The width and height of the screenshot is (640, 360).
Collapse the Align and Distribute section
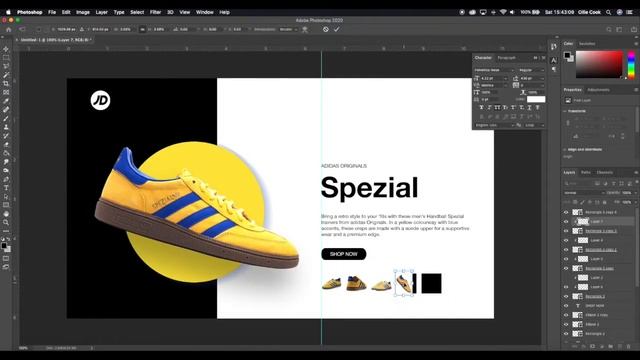(565, 150)
